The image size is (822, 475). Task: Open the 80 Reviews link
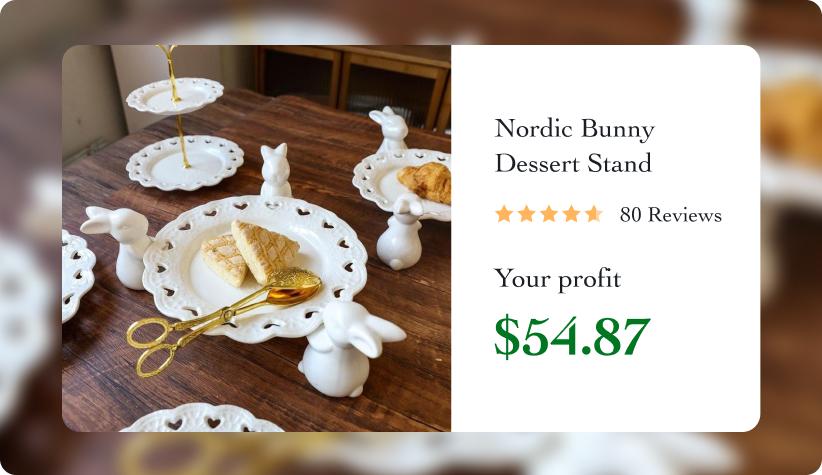670,215
